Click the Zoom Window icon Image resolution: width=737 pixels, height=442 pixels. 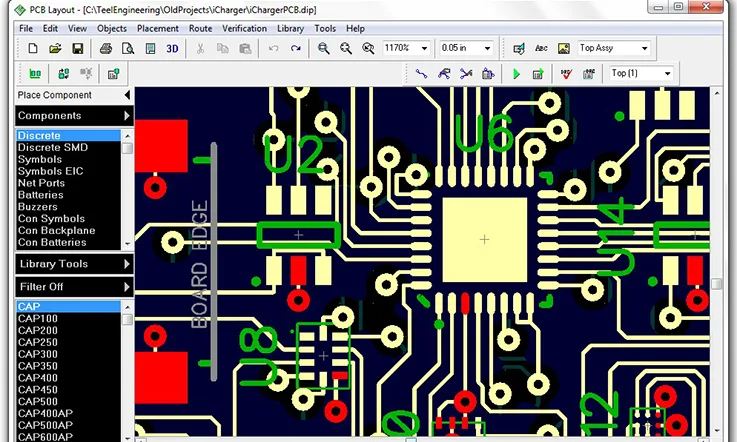tap(368, 48)
